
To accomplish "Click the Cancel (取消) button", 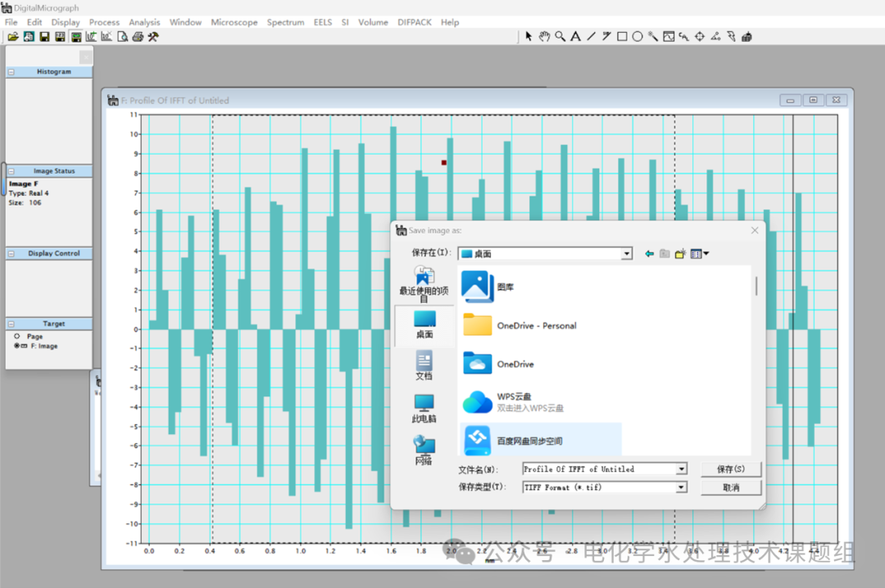I will 731,487.
